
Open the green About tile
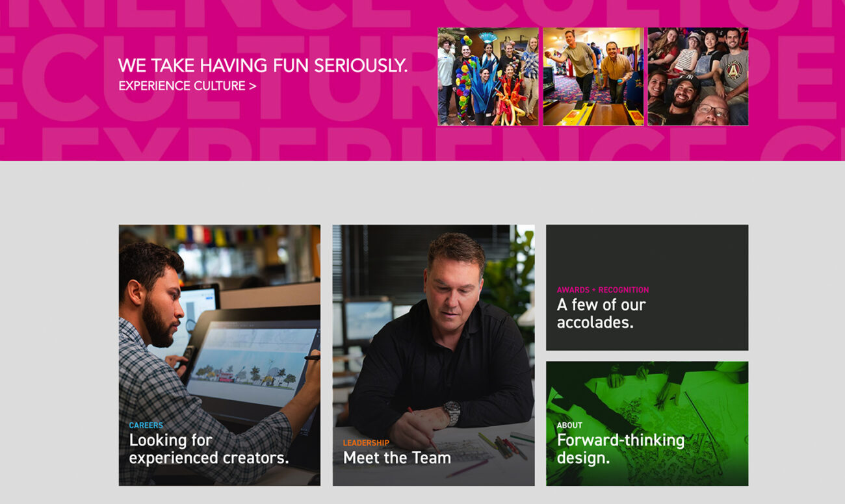coord(647,423)
